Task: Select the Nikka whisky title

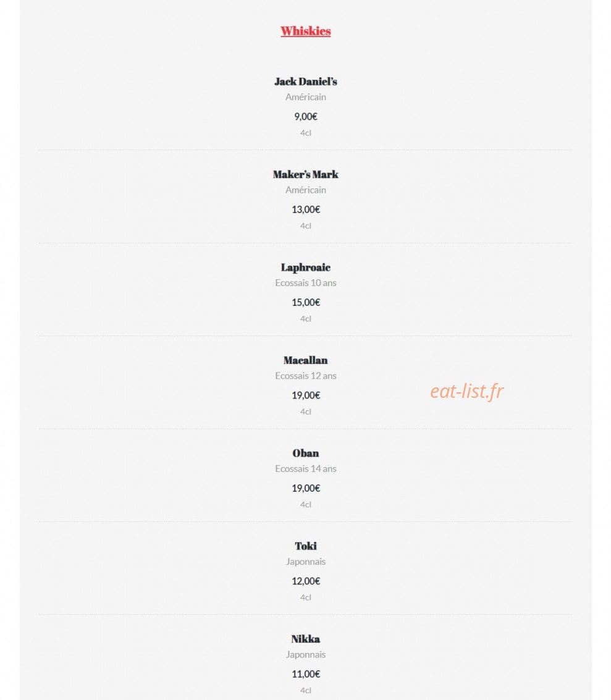Action: [x=305, y=639]
